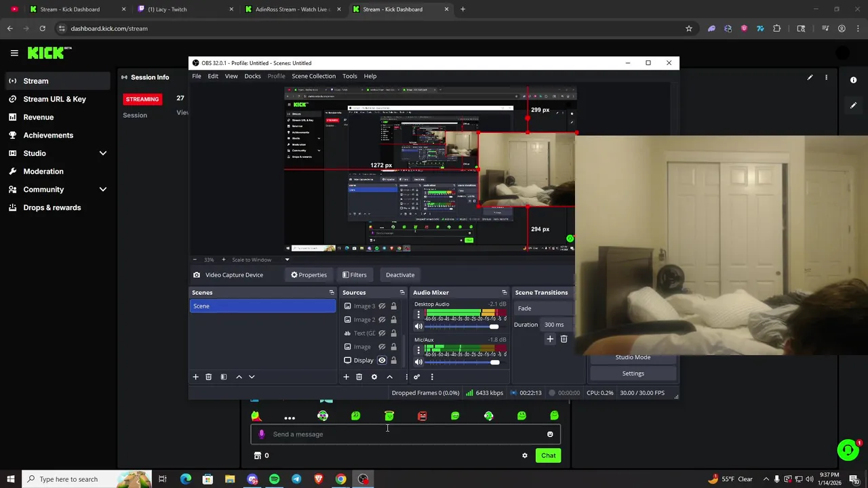
Task: Open the OBS Edit menu
Action: click(213, 76)
